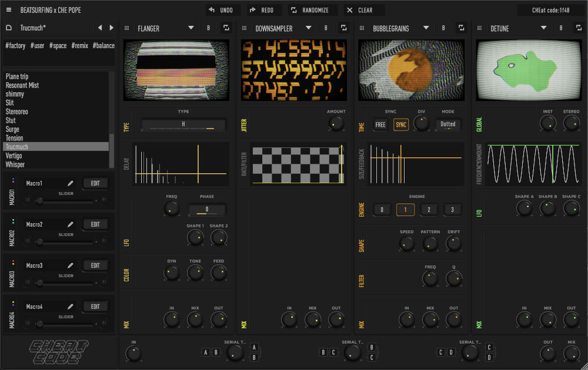Randomize the Detune module with its shuffle icon
This screenshot has height=370, width=588.
pos(579,28)
